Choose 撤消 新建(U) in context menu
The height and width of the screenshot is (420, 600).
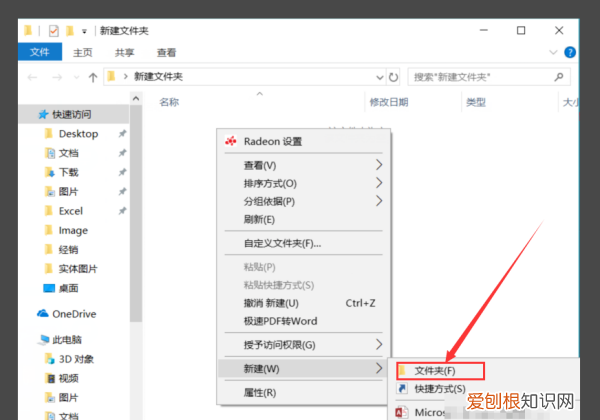(x=303, y=303)
